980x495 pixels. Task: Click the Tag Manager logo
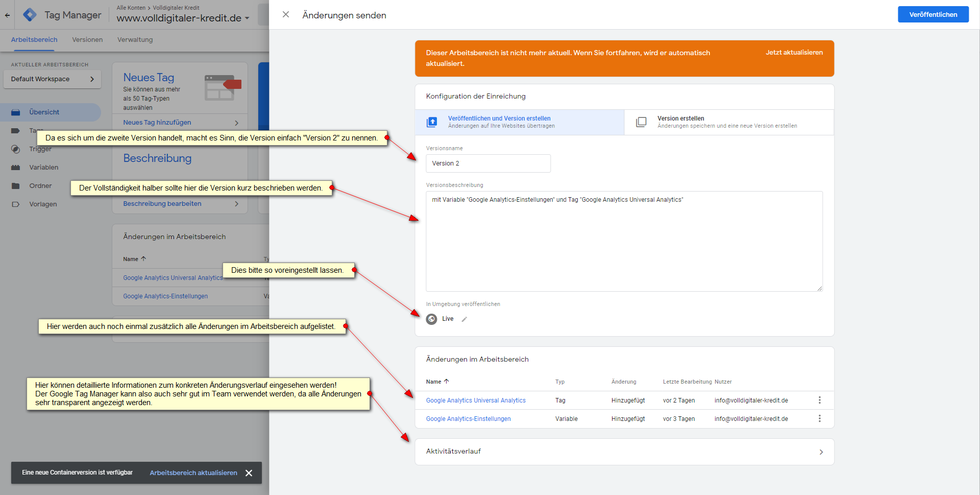point(30,15)
